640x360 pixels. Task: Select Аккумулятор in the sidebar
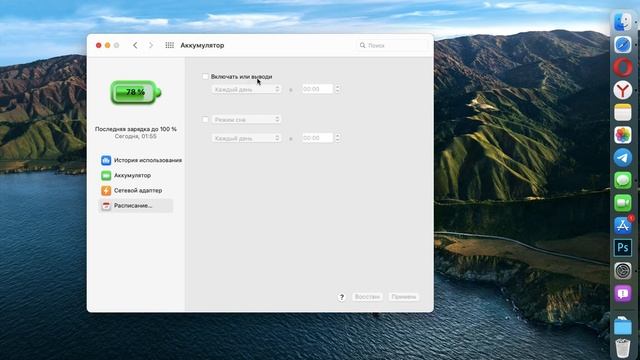pyautogui.click(x=132, y=176)
